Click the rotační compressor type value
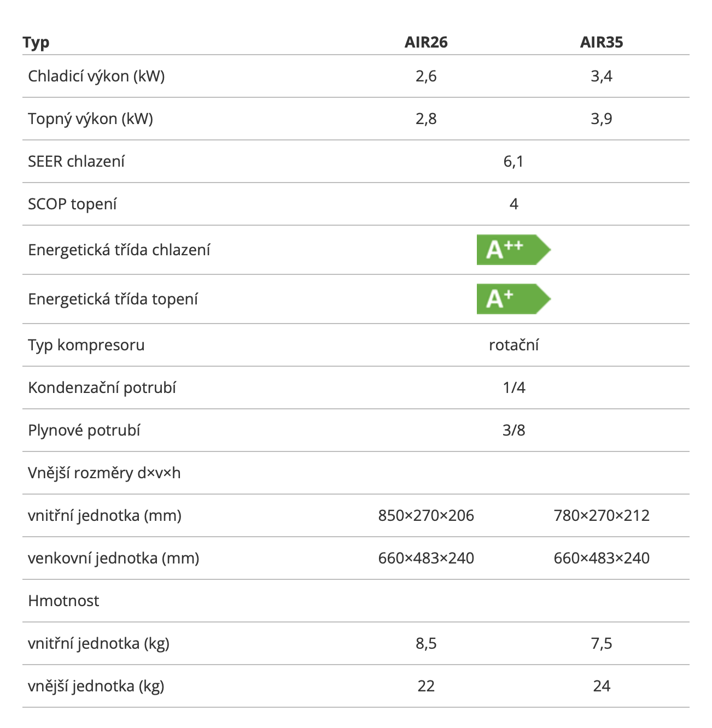The width and height of the screenshot is (712, 728). coord(513,345)
